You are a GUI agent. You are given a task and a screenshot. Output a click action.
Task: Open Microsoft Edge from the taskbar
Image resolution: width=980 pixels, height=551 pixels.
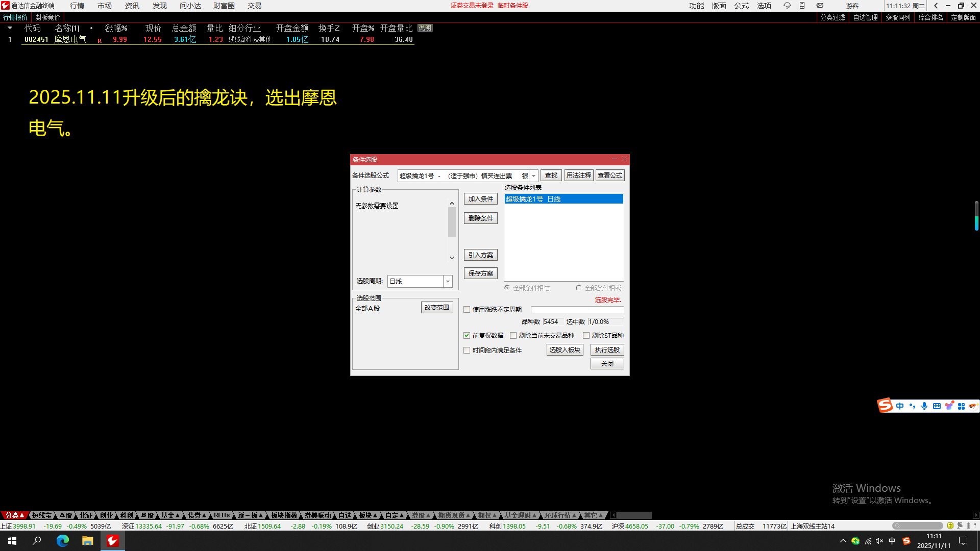tap(62, 541)
